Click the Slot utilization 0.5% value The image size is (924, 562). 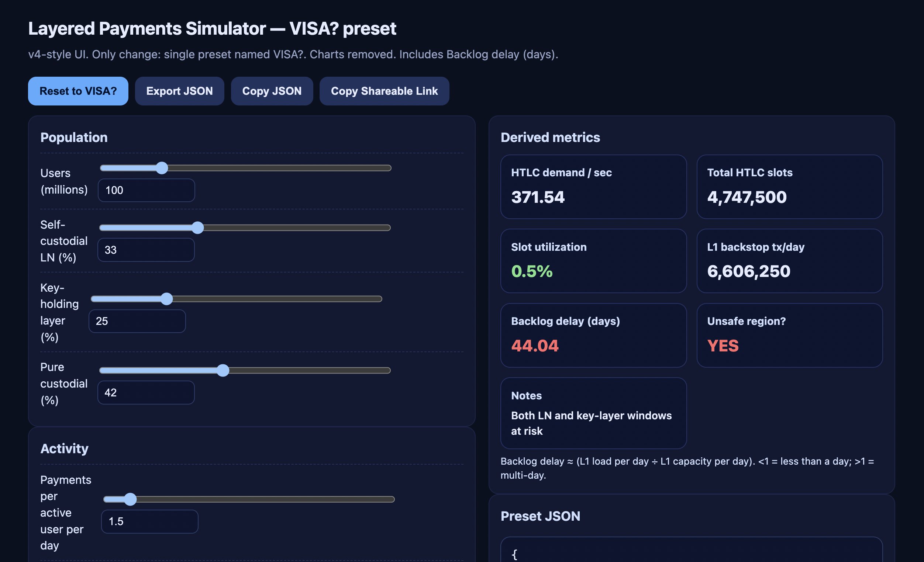pyautogui.click(x=532, y=271)
